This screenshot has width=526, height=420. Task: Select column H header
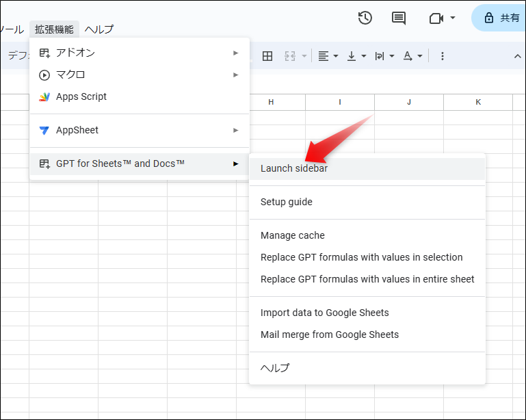pos(271,102)
